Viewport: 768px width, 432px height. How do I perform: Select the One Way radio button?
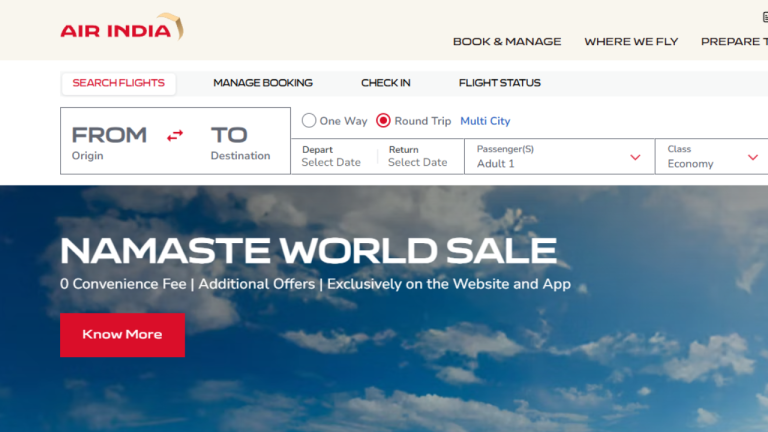click(309, 120)
